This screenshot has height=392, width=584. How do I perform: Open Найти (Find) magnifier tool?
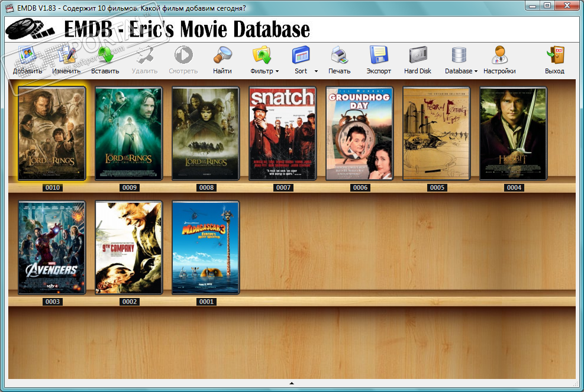point(222,55)
